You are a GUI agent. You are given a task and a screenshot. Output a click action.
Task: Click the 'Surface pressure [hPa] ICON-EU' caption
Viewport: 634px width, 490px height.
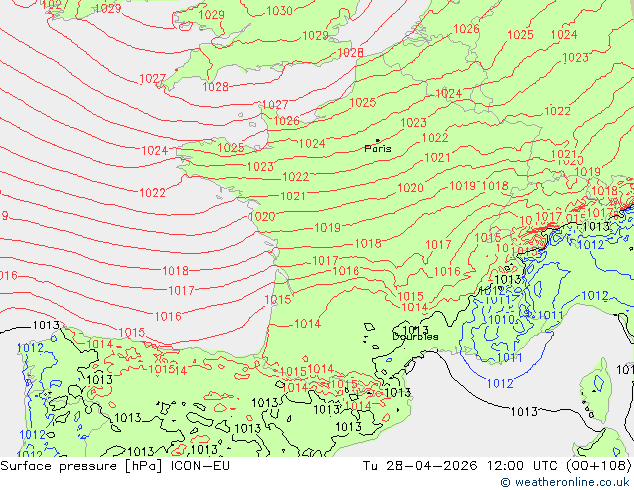[115, 466]
